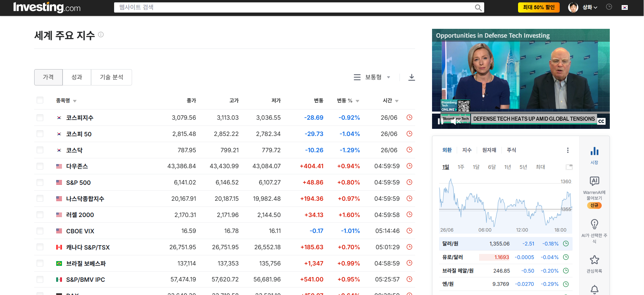Click the green clock icon for 엔/원
The image size is (644, 295).
point(566,284)
